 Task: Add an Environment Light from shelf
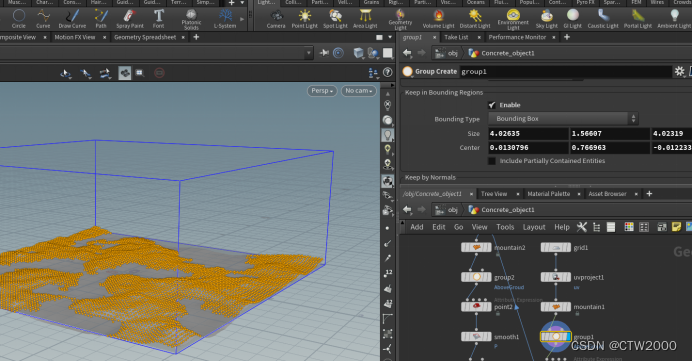point(513,19)
